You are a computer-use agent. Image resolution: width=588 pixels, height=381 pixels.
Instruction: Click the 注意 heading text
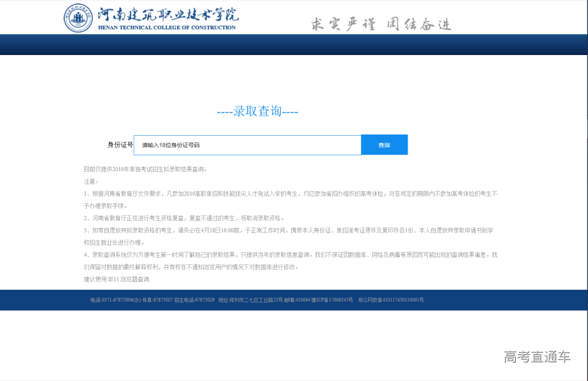[91, 181]
